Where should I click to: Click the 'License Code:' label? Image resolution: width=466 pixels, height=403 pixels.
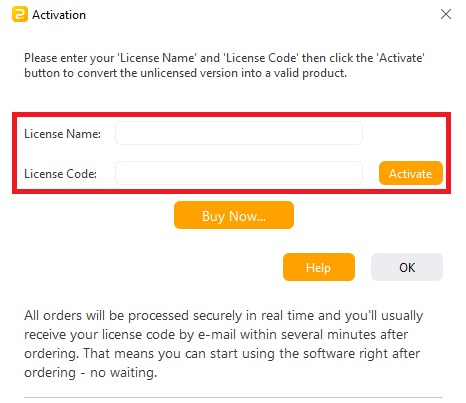pos(60,174)
